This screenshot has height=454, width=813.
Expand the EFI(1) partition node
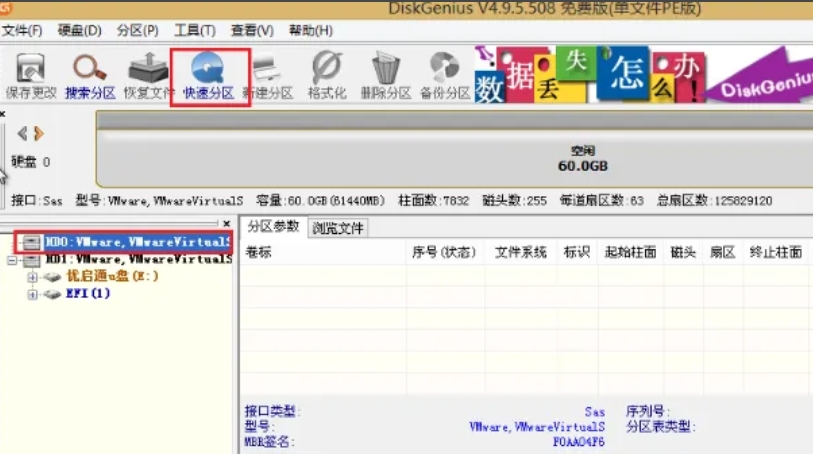(33, 294)
